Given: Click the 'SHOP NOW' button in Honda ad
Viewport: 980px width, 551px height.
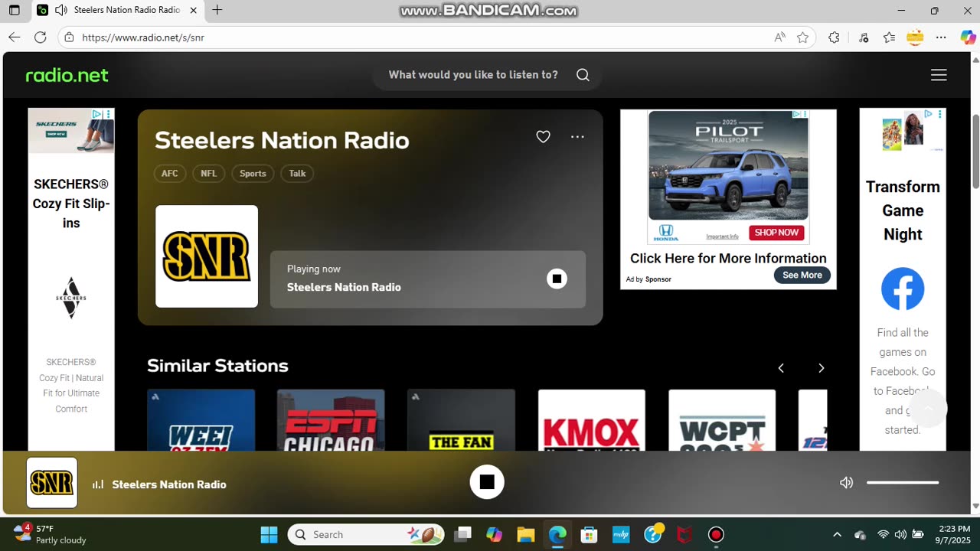Looking at the screenshot, I should (x=776, y=233).
